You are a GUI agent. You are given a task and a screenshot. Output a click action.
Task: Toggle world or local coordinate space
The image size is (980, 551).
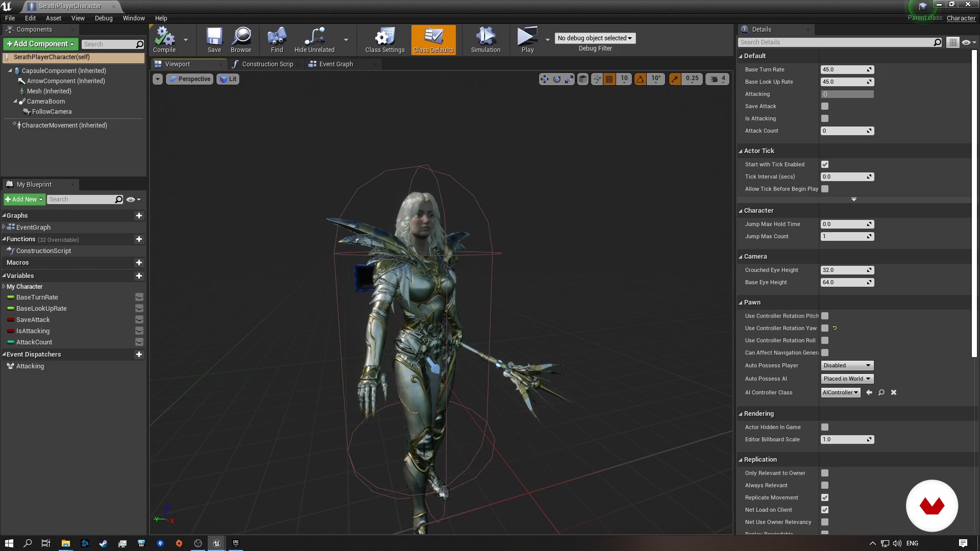pyautogui.click(x=583, y=79)
